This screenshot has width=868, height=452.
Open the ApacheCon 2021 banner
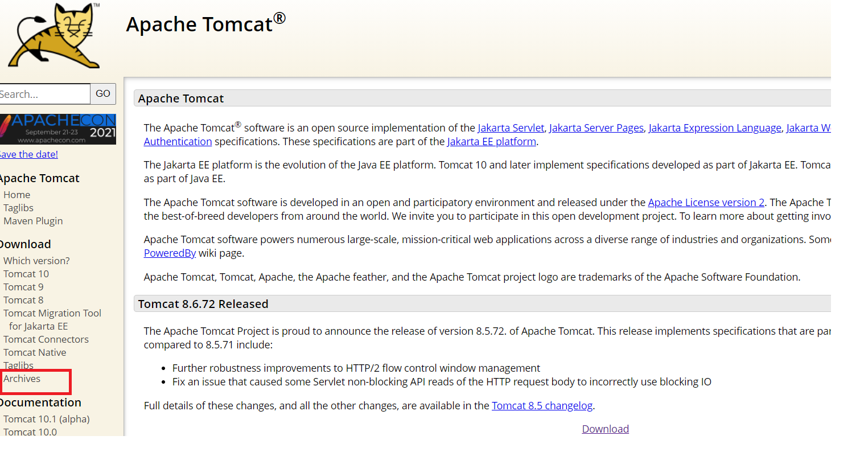point(57,129)
